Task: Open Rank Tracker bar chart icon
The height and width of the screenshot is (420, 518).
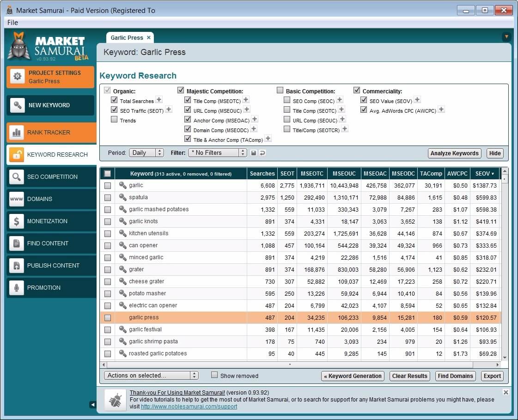Action: coord(16,133)
